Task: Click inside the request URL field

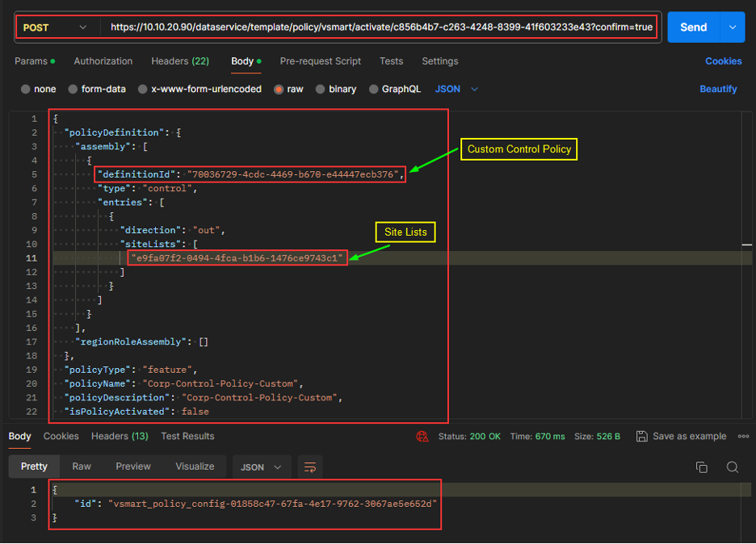Action: coord(380,27)
